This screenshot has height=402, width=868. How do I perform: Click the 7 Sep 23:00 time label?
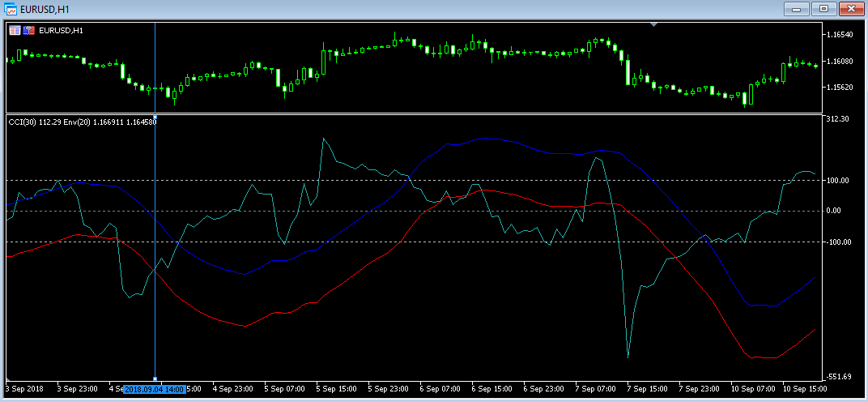click(700, 389)
